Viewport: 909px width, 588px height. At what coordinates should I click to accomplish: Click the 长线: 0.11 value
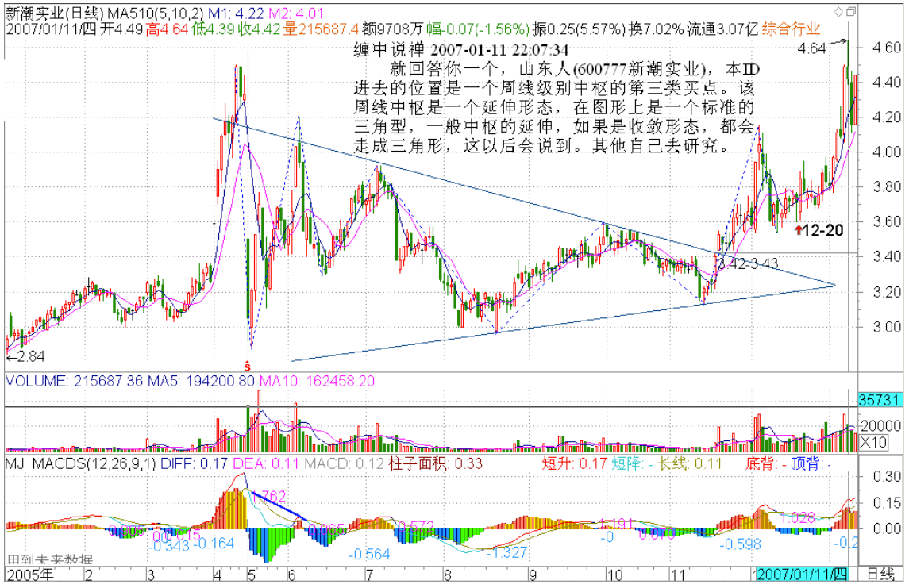[x=689, y=463]
